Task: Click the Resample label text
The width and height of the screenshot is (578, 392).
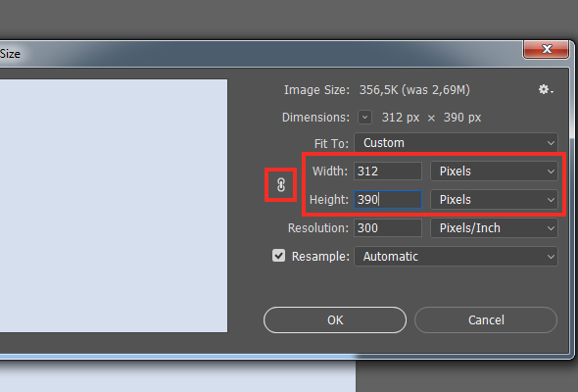Action: pos(320,257)
